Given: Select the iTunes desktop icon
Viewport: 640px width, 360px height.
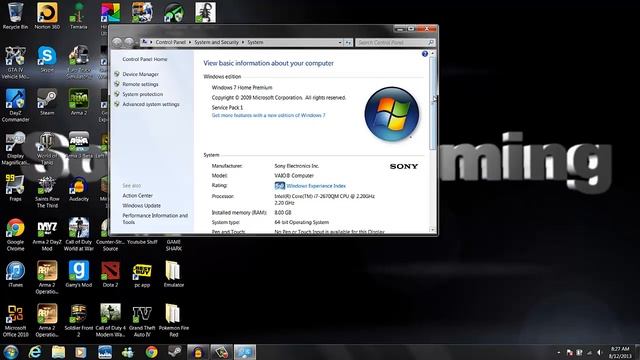Looking at the screenshot, I should [15, 274].
